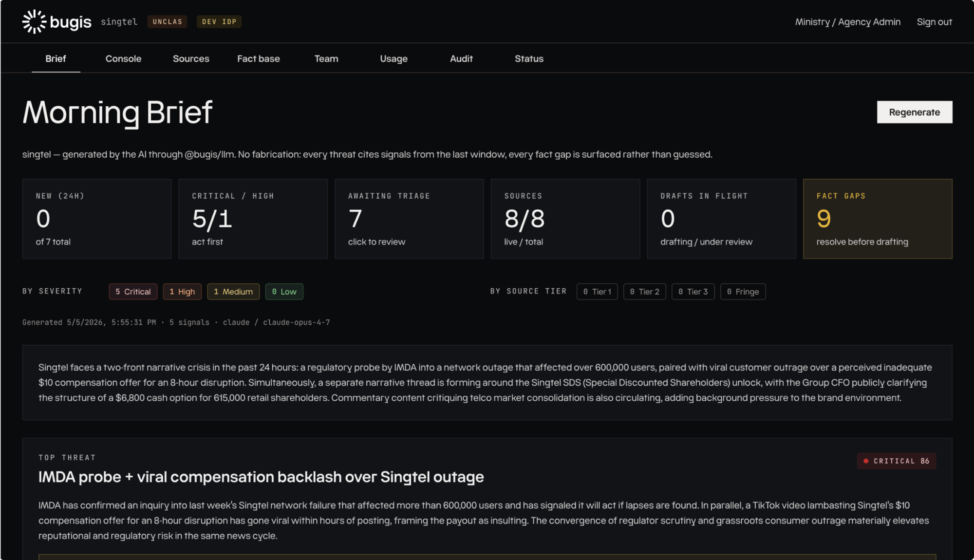Click Awaiting Triage card to review

click(x=409, y=219)
